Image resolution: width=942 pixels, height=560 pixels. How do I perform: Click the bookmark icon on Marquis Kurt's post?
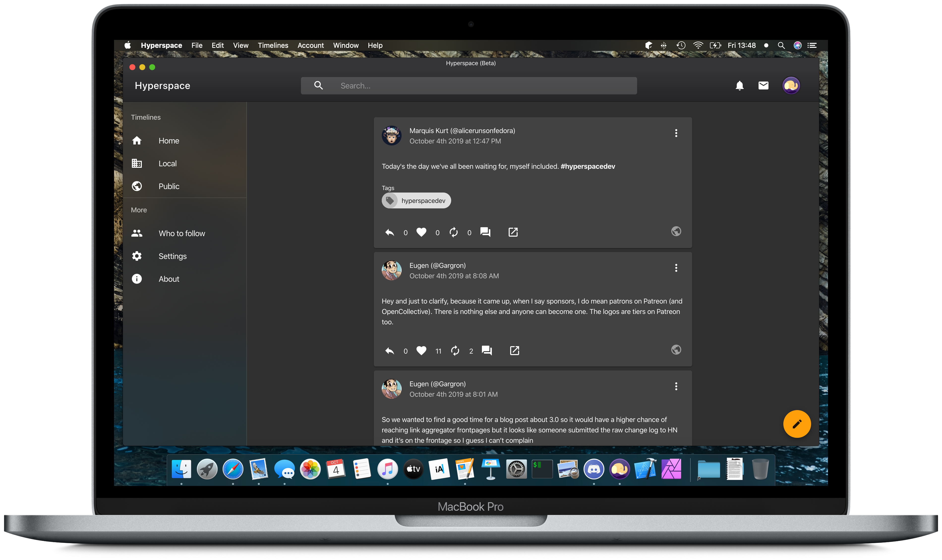(x=513, y=232)
